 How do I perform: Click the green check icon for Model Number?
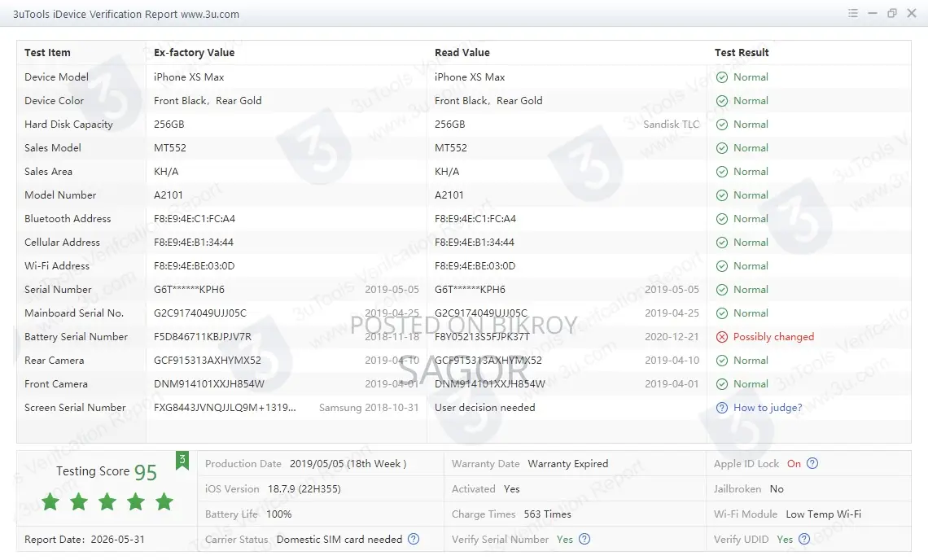(722, 195)
